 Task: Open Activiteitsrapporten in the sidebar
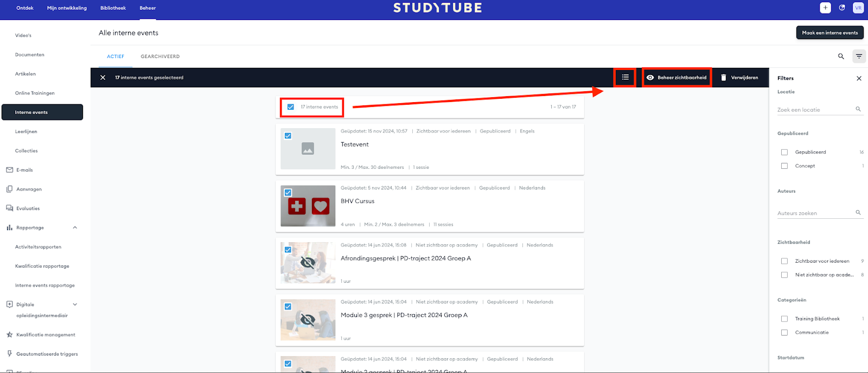coord(38,247)
